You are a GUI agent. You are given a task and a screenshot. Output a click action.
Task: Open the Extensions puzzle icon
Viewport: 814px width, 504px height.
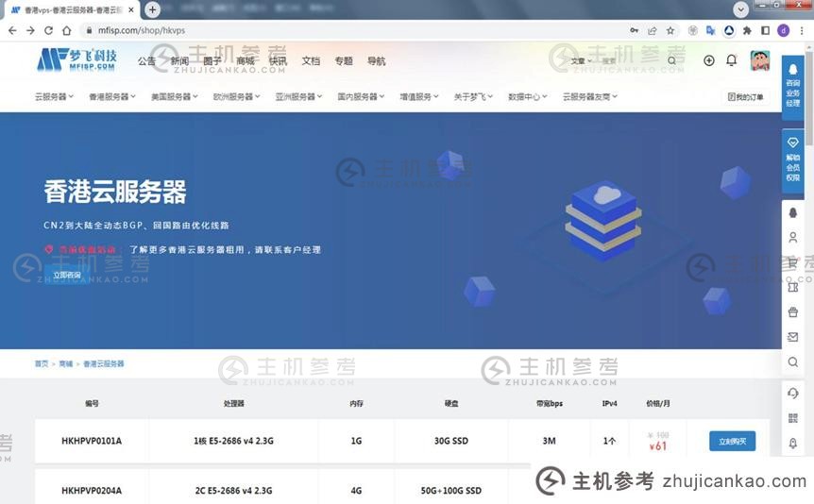(747, 30)
